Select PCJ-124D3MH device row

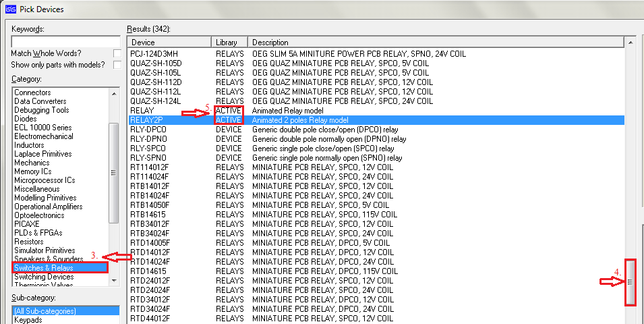pos(376,54)
